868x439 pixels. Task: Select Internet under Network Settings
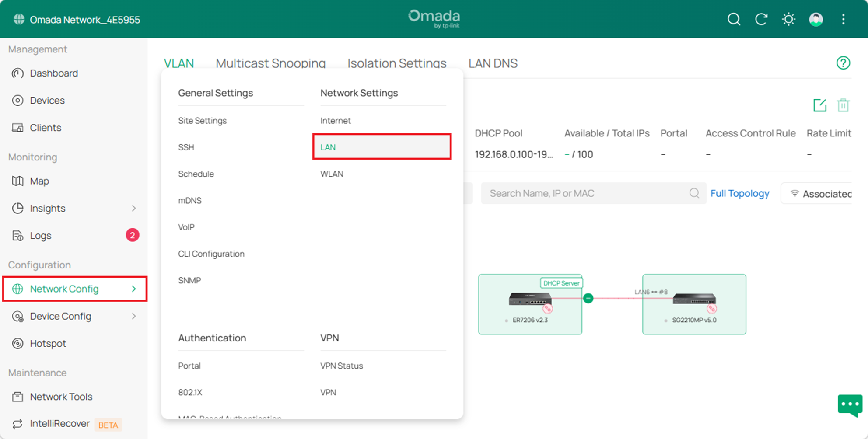336,120
